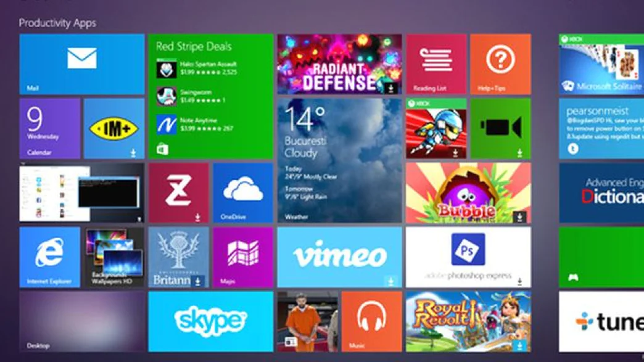Image resolution: width=644 pixels, height=362 pixels.
Task: Open the green Video camera tile
Action: (501, 128)
